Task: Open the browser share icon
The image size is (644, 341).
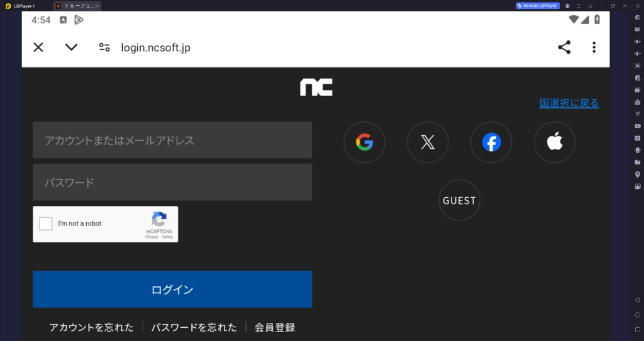Action: [564, 47]
